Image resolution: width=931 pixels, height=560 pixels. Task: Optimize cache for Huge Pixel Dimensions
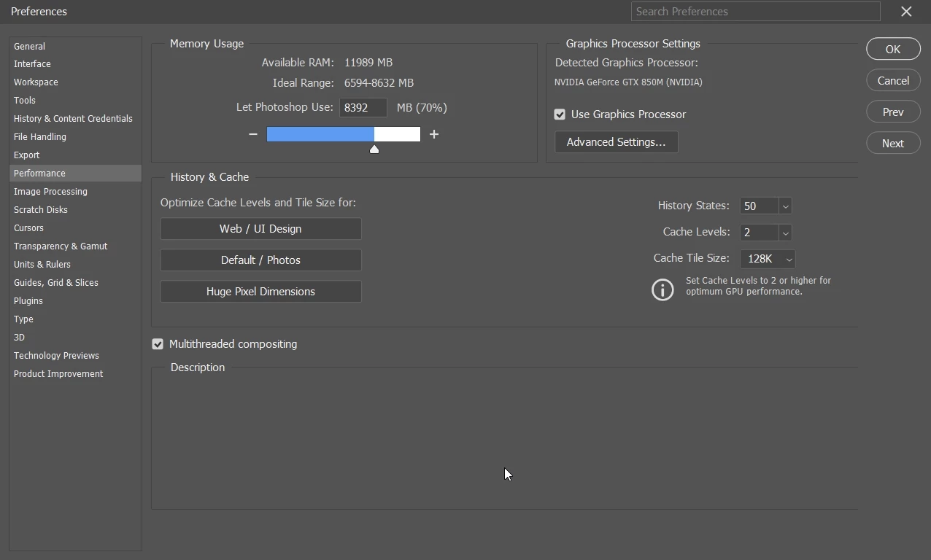pyautogui.click(x=260, y=292)
